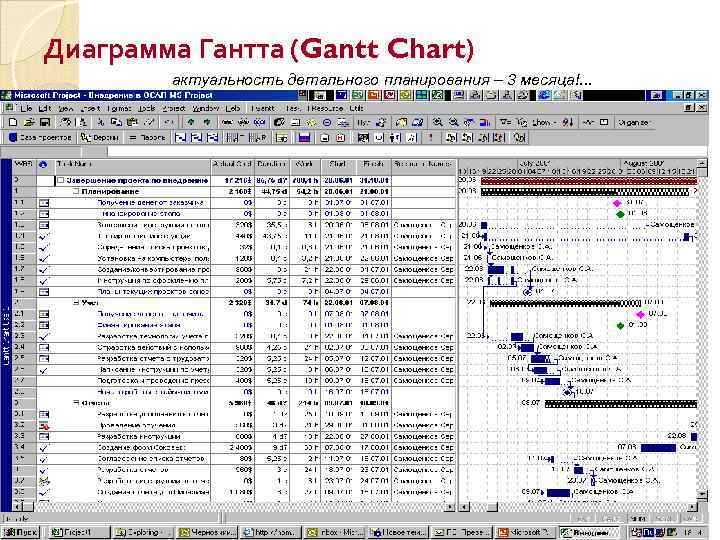Viewport: 720px width, 540px height.
Task: Collapse the 'Планирование' summary task
Action: tap(76, 191)
